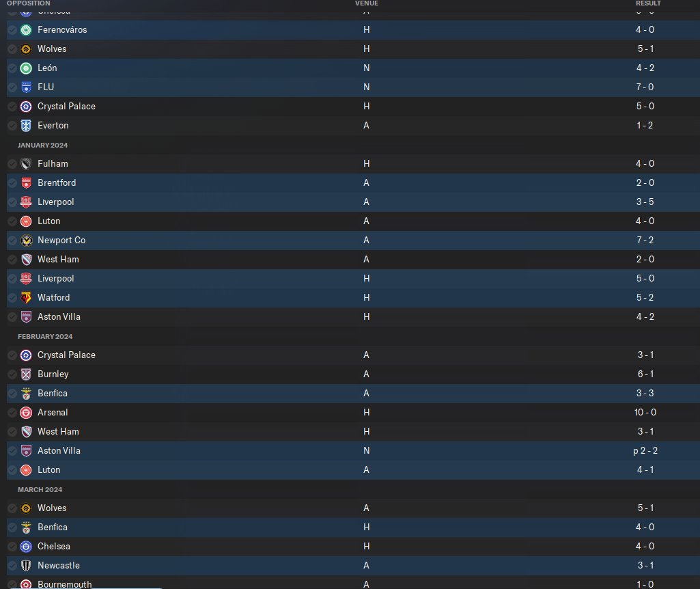
Task: Click the Everton club crest icon
Action: click(26, 126)
